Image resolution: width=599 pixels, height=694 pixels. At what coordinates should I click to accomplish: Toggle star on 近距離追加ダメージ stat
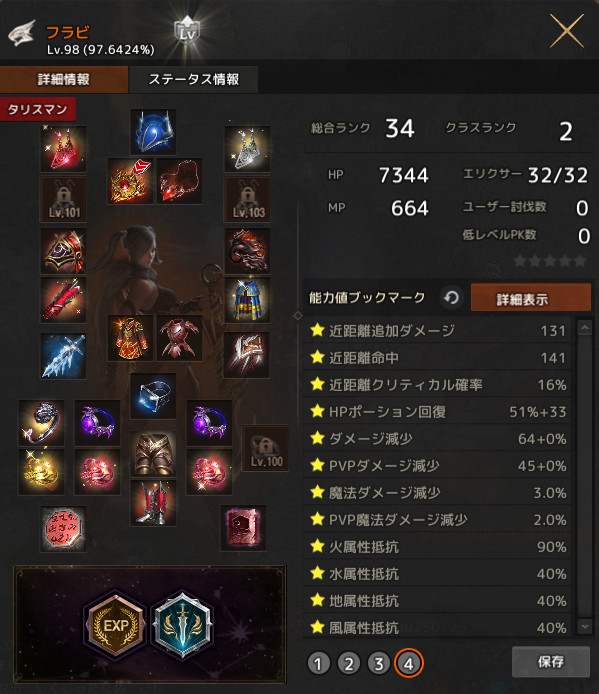(x=317, y=330)
